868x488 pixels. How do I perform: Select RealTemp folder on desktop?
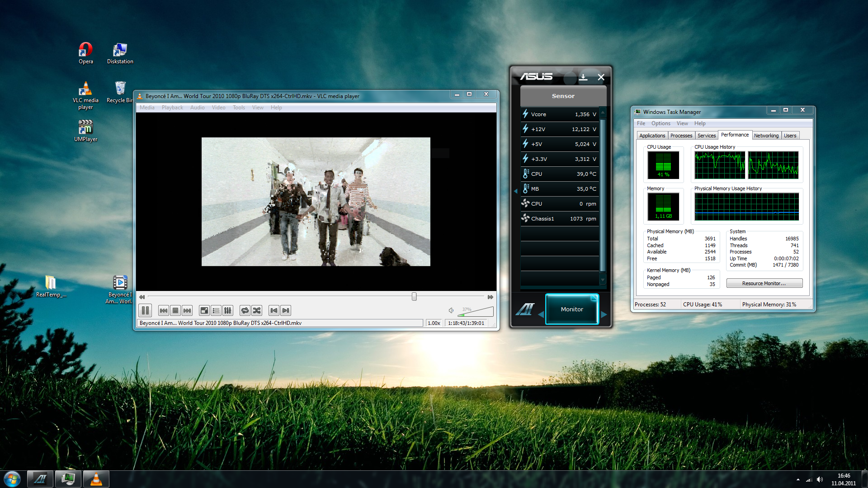[x=51, y=286]
